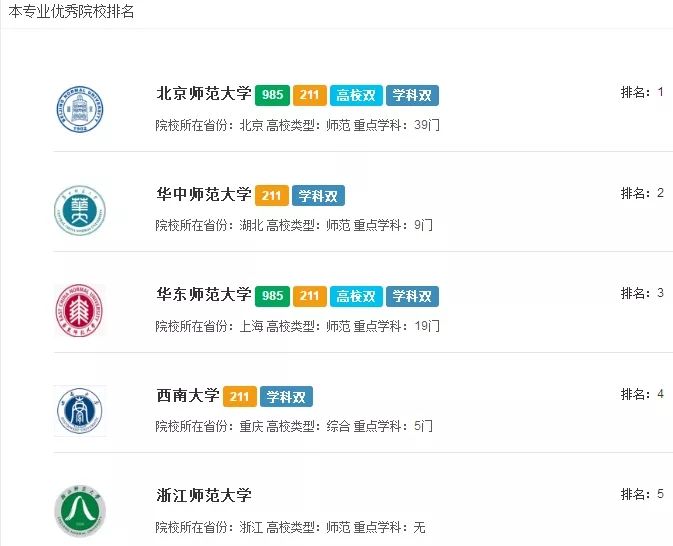Click the 学科双 tag on 北京师范大学
The width and height of the screenshot is (673, 546).
(x=412, y=96)
